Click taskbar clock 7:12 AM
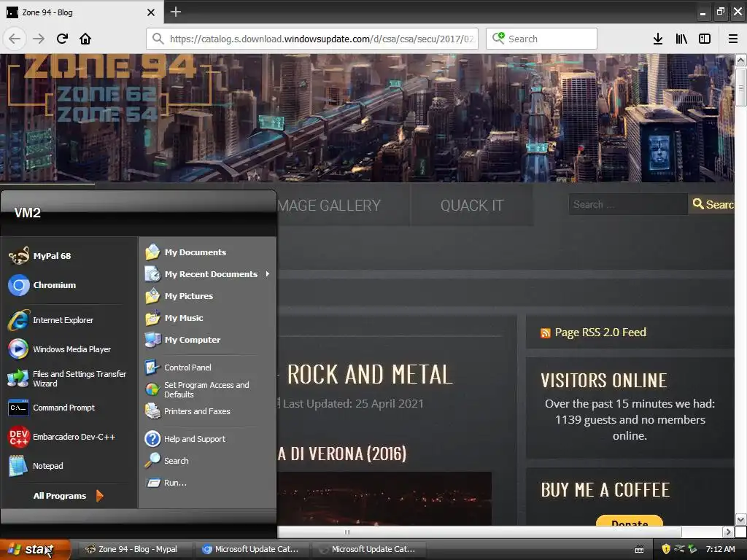747x560 pixels. [720, 549]
